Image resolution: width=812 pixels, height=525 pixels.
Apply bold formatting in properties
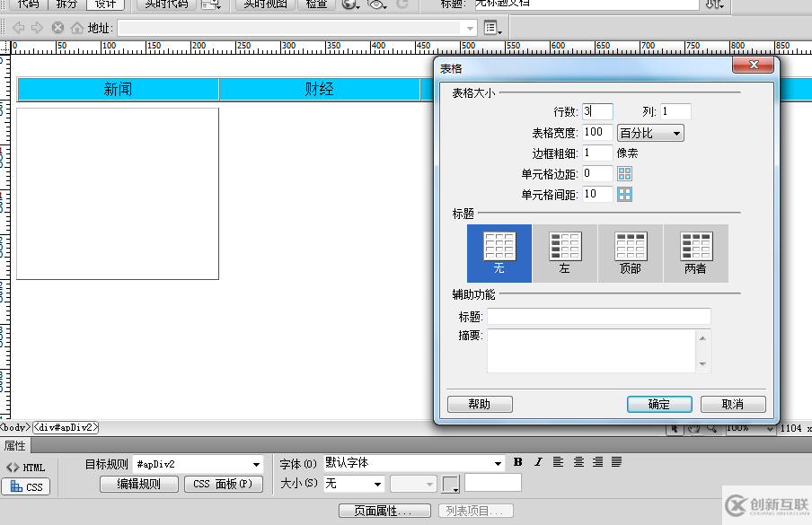coord(517,462)
